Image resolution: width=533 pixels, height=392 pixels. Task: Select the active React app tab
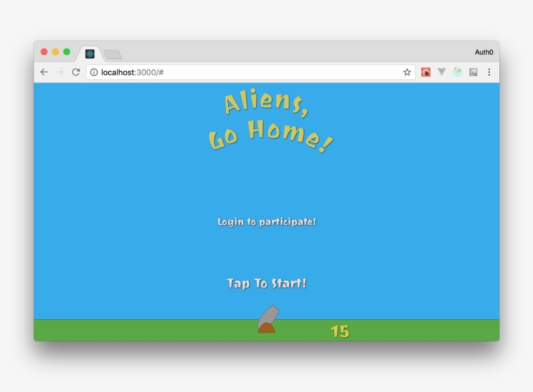click(x=90, y=54)
